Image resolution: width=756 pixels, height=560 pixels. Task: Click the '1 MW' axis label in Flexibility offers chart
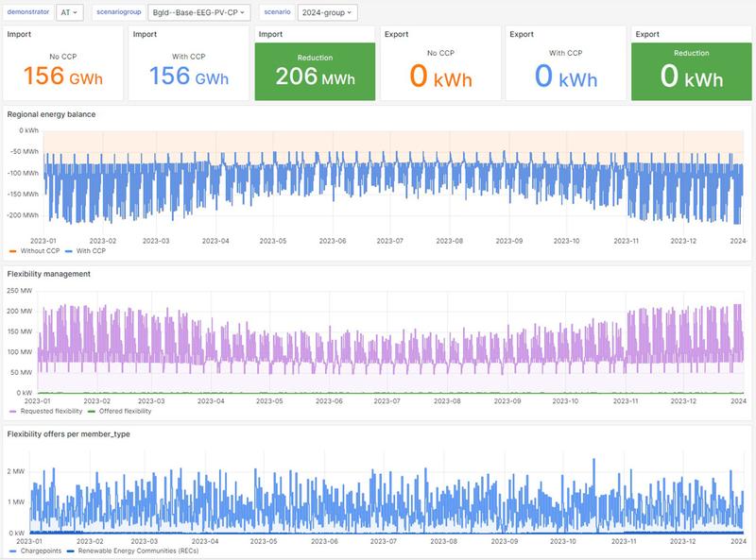click(x=16, y=502)
